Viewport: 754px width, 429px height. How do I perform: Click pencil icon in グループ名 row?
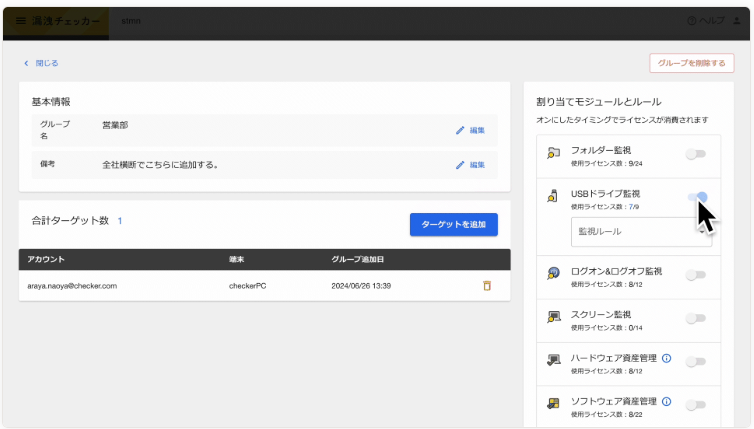coord(460,130)
